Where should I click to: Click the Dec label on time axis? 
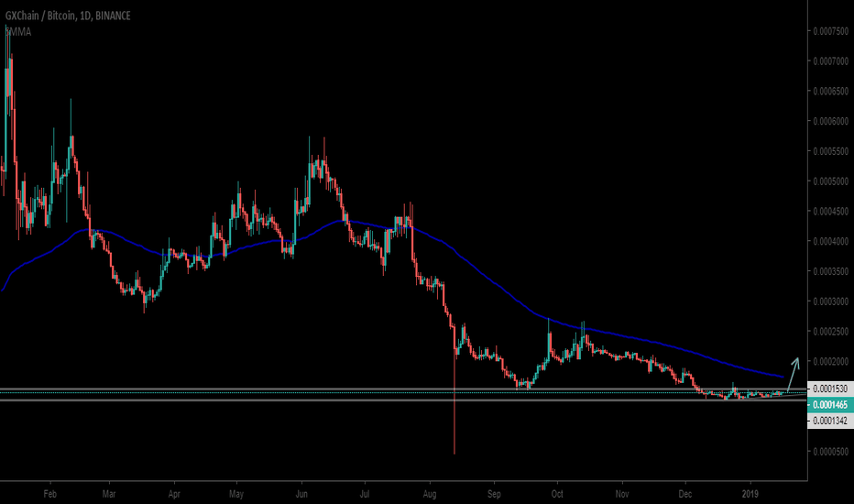click(x=685, y=494)
